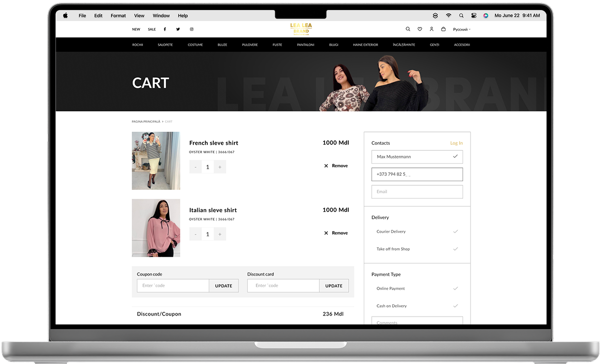Open the shopping bag icon

tap(443, 29)
